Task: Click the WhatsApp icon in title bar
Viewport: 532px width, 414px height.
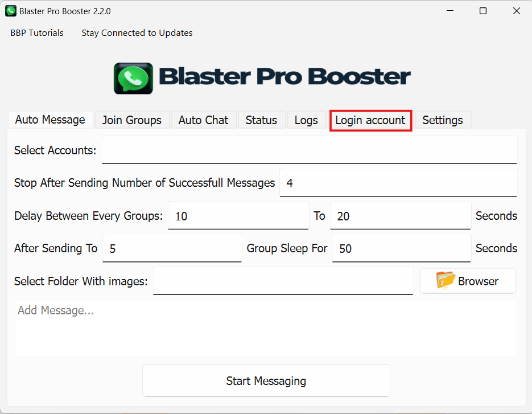Action: [x=10, y=11]
